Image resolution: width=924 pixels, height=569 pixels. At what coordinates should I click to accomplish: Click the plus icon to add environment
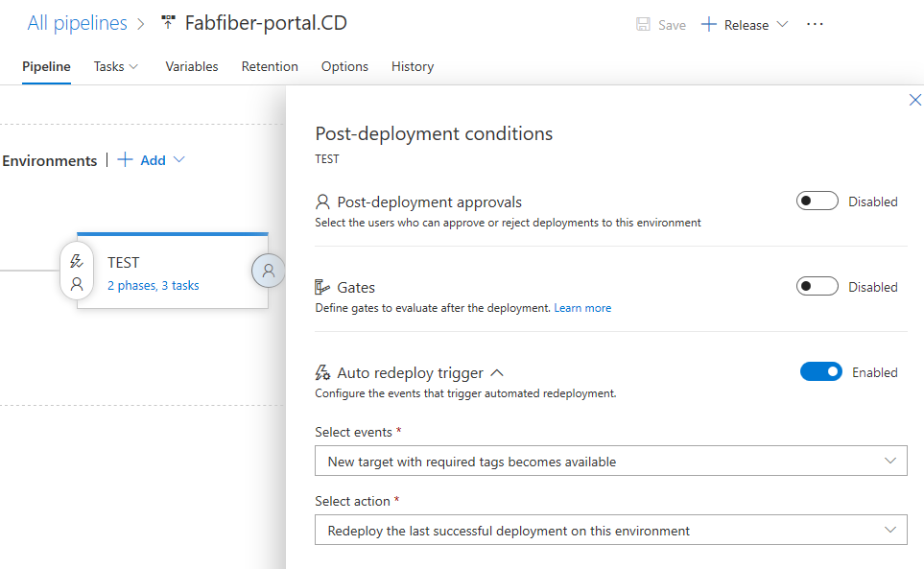[x=125, y=160]
